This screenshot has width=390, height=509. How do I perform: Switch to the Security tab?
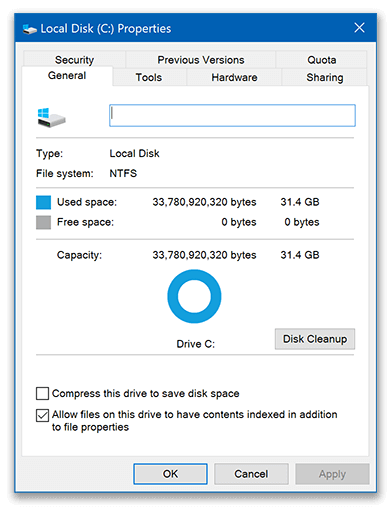[x=74, y=60]
